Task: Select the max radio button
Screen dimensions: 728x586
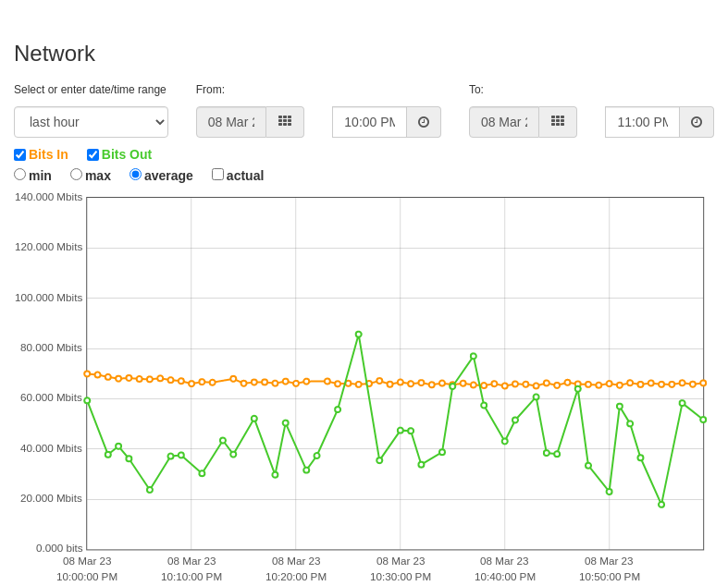Action: click(x=76, y=175)
